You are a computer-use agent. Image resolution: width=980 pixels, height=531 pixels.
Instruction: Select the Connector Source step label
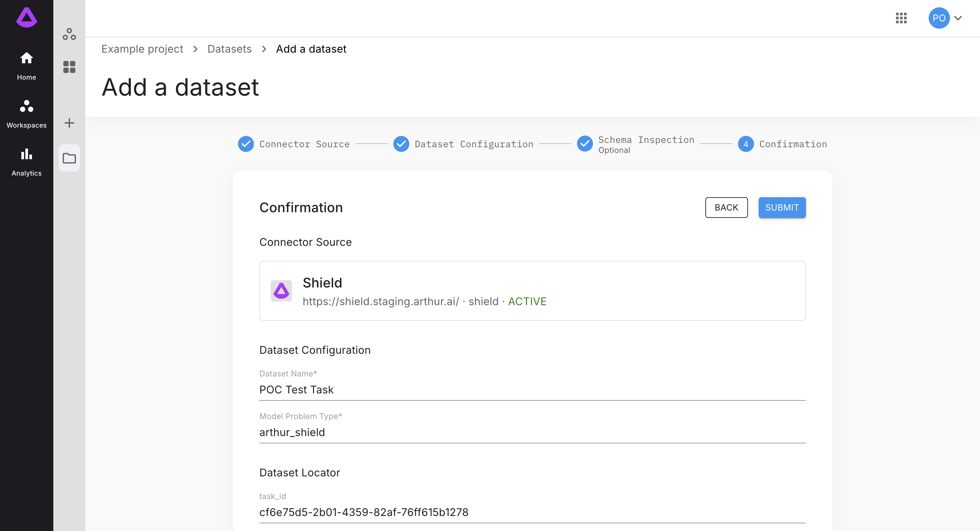coord(304,144)
